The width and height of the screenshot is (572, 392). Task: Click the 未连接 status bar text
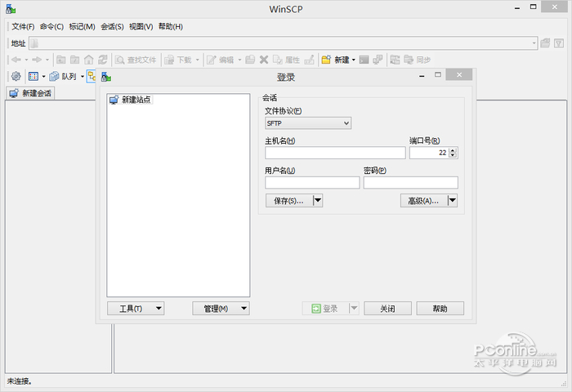[x=19, y=381]
